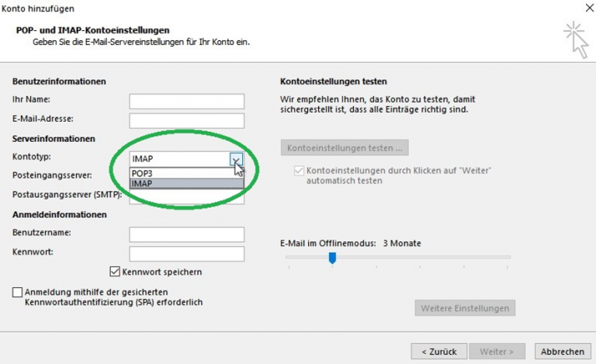Go back with the Zurück button
Image resolution: width=596 pixels, height=364 pixels.
pos(439,352)
